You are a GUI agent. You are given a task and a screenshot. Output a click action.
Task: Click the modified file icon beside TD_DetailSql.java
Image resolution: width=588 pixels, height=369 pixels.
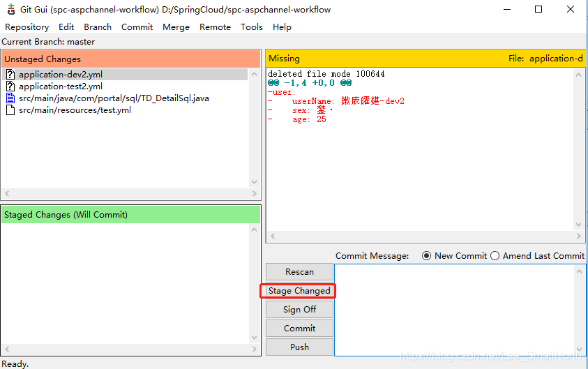pos(10,98)
